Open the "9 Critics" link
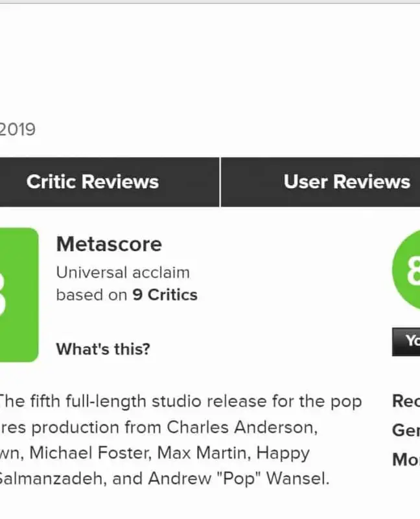This screenshot has height=519, width=420. 165,295
